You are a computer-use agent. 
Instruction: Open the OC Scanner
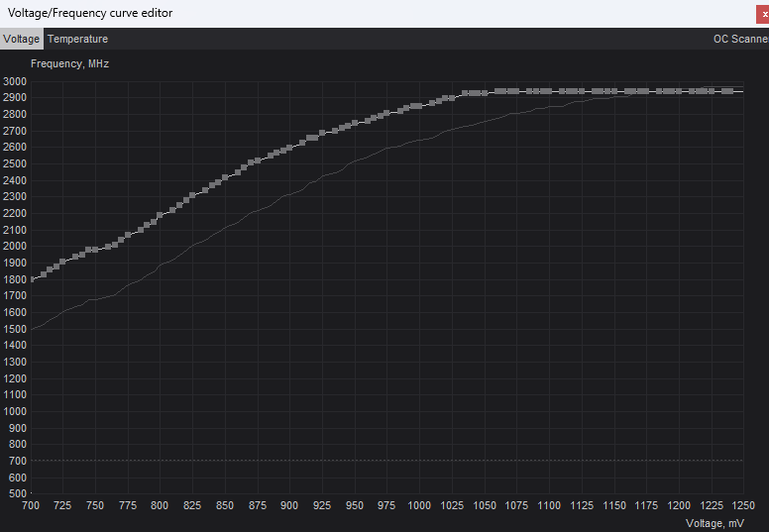click(741, 39)
